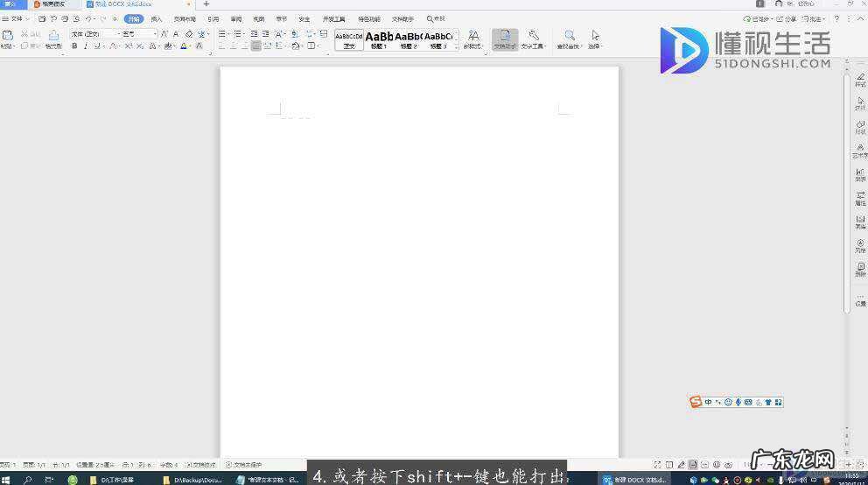Toggle the Document Layout view button
868x485 pixels.
pyautogui.click(x=505, y=39)
